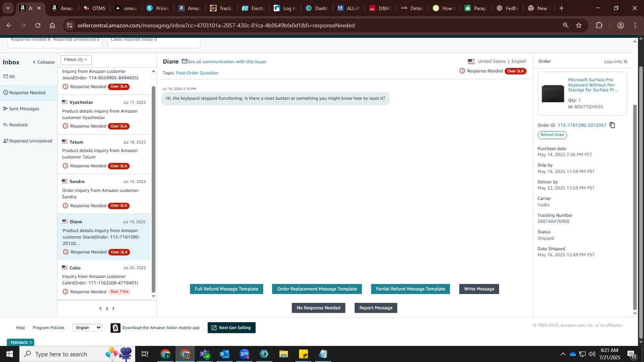Select Response Needed folder
This screenshot has width=644, height=362.
tap(29, 93)
